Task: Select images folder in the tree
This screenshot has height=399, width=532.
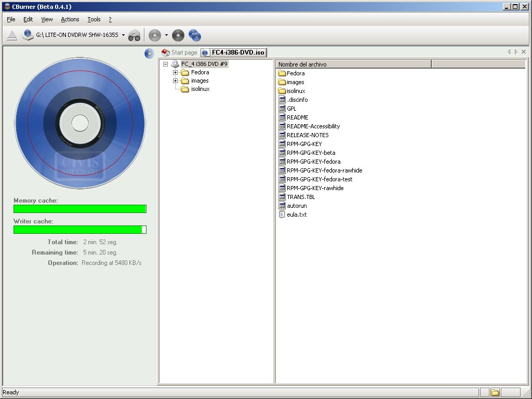Action: pyautogui.click(x=200, y=81)
